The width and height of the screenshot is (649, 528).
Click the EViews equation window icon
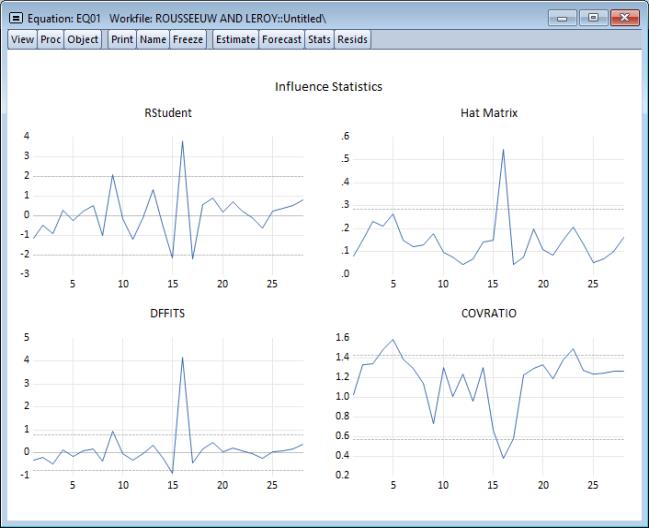coord(16,18)
